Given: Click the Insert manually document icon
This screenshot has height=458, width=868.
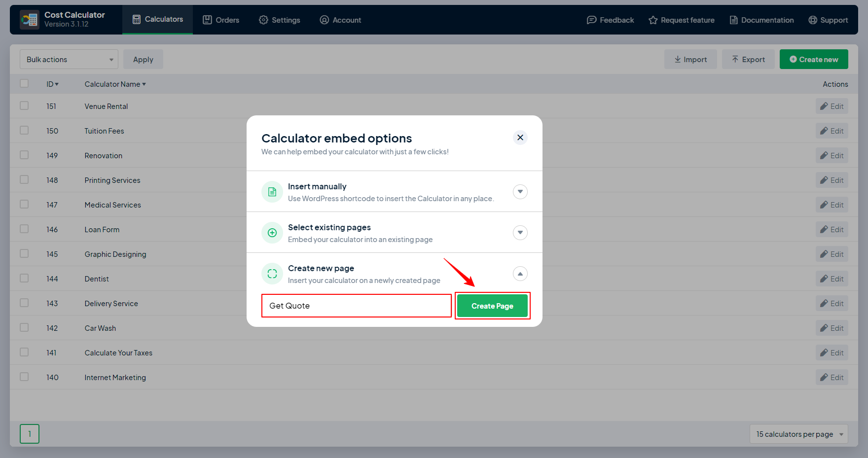Looking at the screenshot, I should pos(272,192).
